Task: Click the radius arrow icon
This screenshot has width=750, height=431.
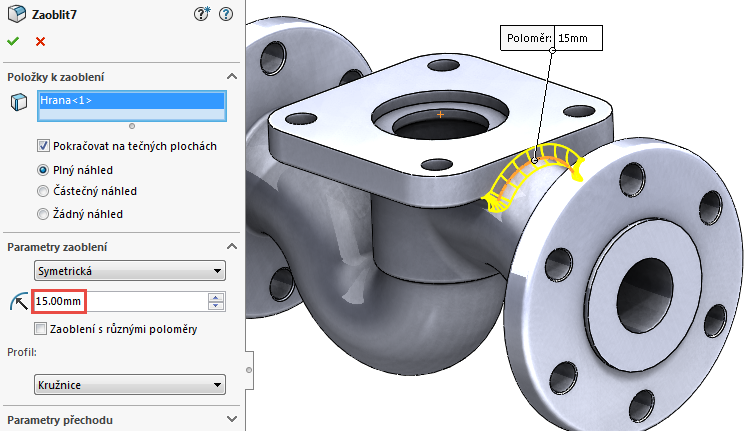Action: click(19, 302)
